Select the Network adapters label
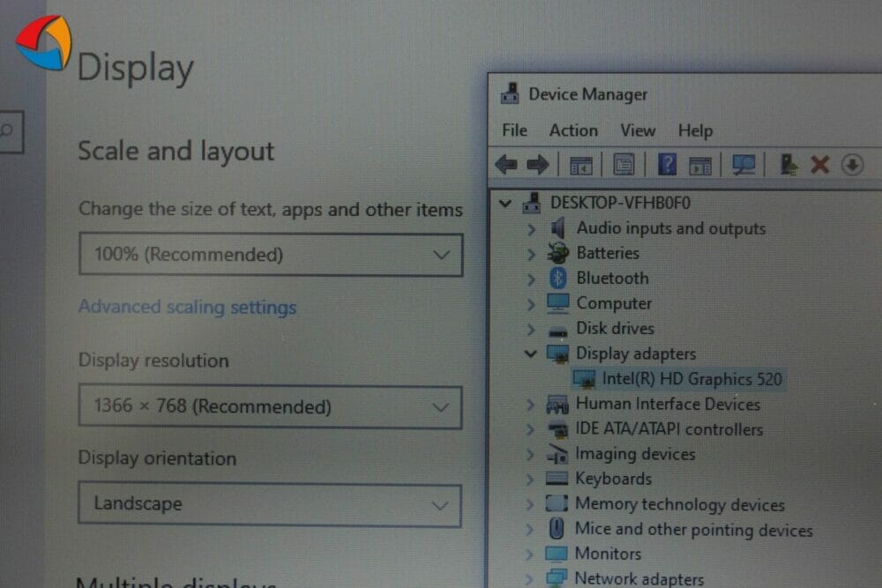 [639, 578]
